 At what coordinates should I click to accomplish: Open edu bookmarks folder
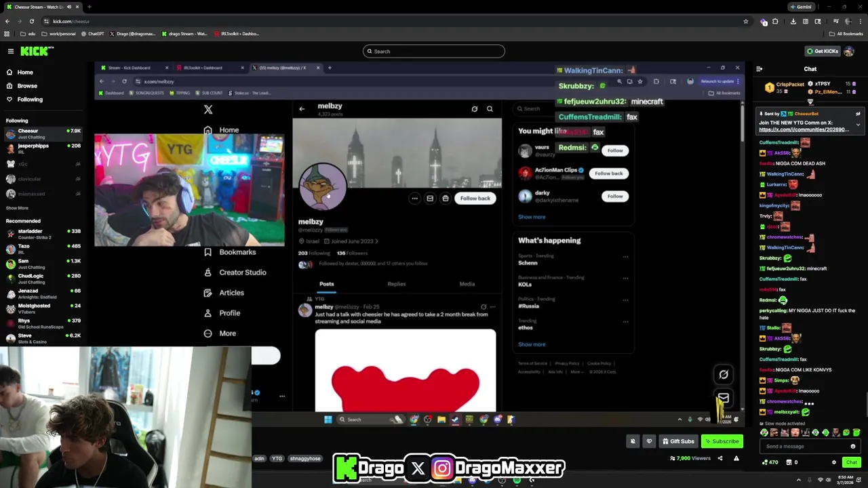pyautogui.click(x=28, y=33)
